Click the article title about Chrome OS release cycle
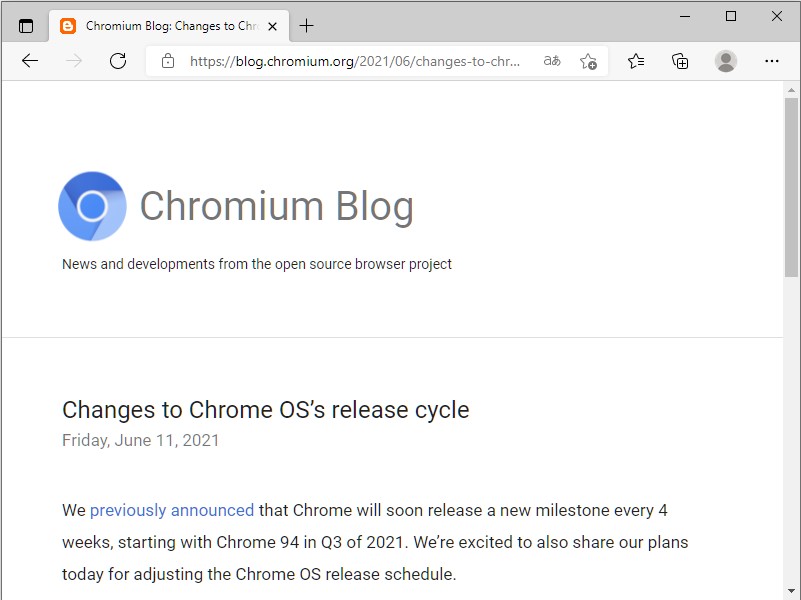Screen dimensions: 801x600 click(266, 410)
